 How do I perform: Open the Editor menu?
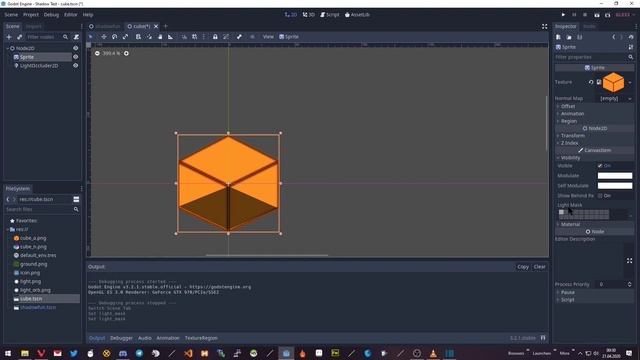(x=71, y=15)
